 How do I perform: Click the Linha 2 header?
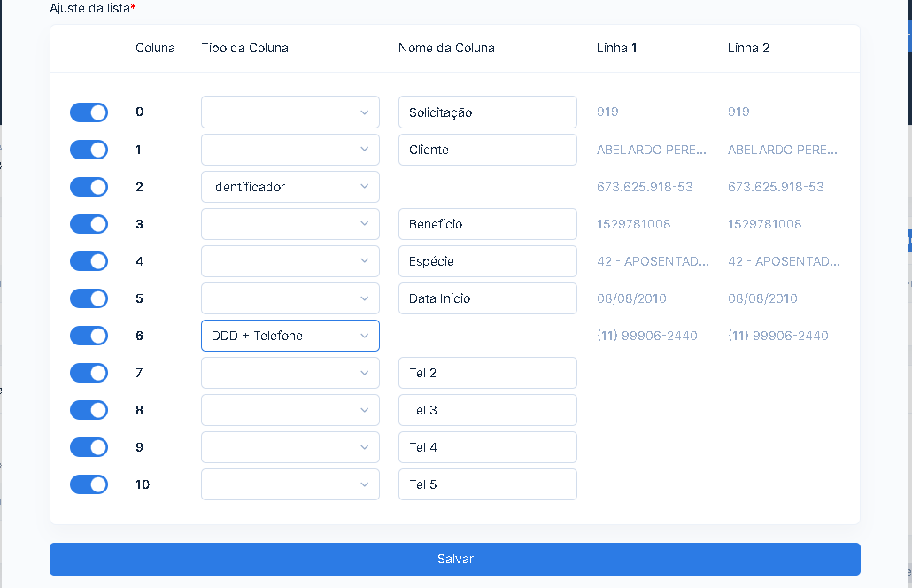748,49
